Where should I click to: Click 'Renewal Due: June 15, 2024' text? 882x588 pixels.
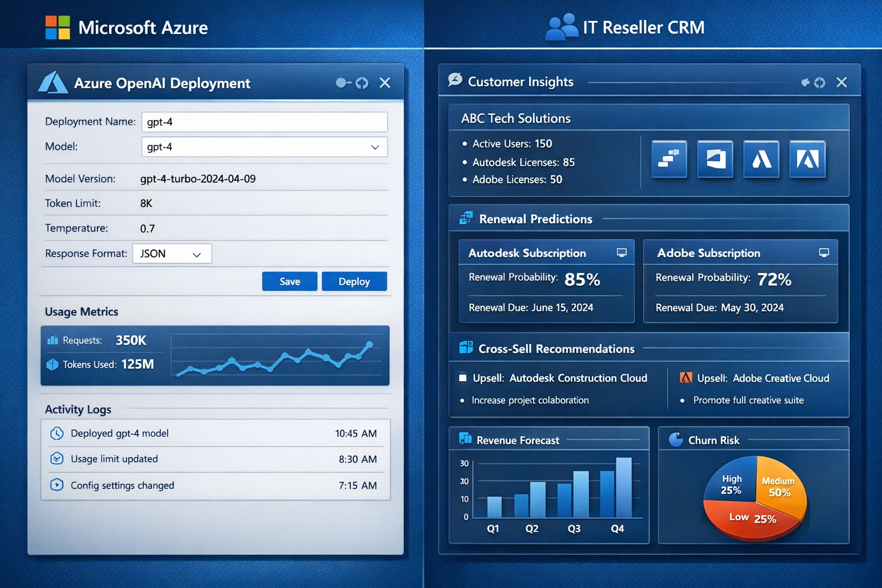pos(531,308)
